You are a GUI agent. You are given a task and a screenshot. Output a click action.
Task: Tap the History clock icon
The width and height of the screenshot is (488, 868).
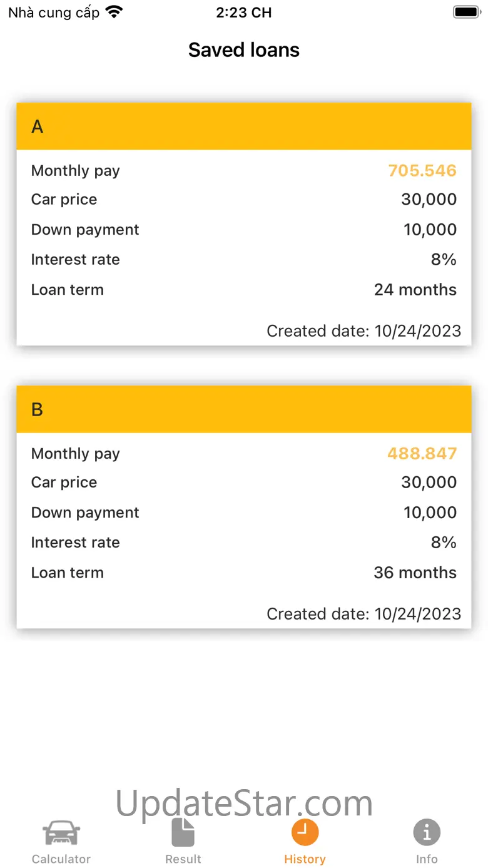pos(305,832)
